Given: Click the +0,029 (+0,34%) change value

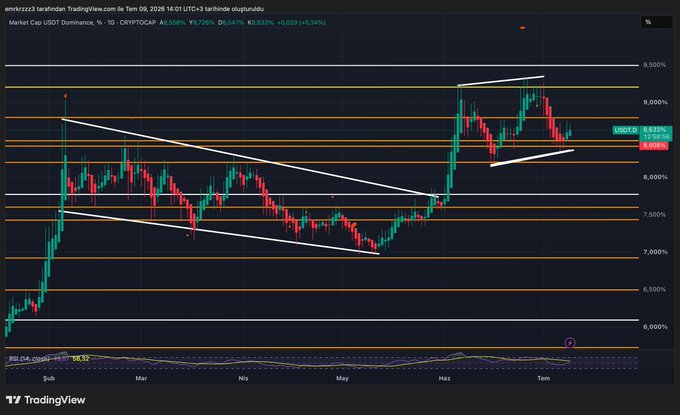Looking at the screenshot, I should pyautogui.click(x=301, y=22).
